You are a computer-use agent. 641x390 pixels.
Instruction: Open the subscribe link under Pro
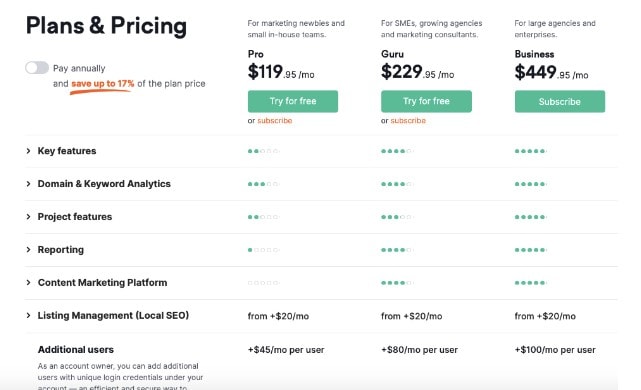275,121
